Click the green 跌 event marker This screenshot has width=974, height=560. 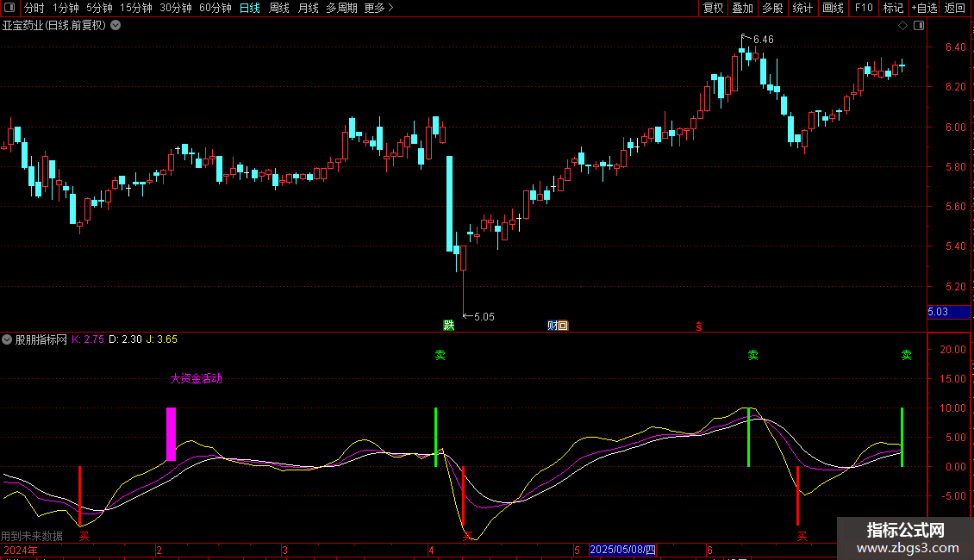pyautogui.click(x=448, y=326)
